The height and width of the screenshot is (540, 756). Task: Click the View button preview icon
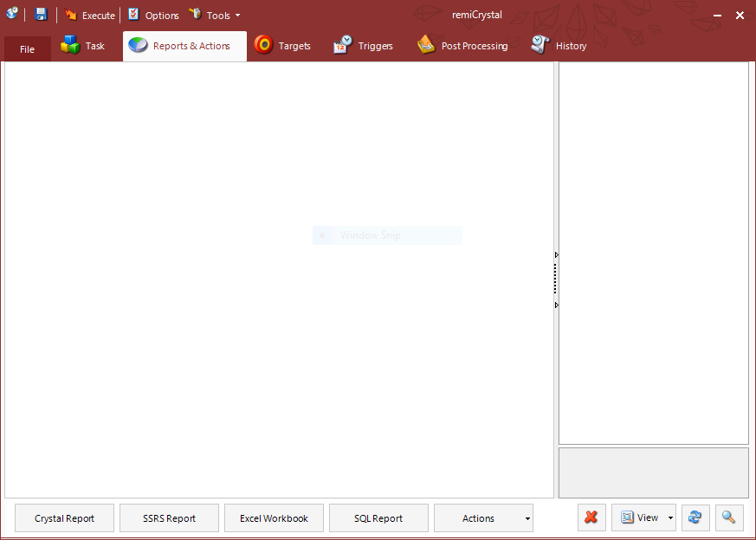(627, 517)
